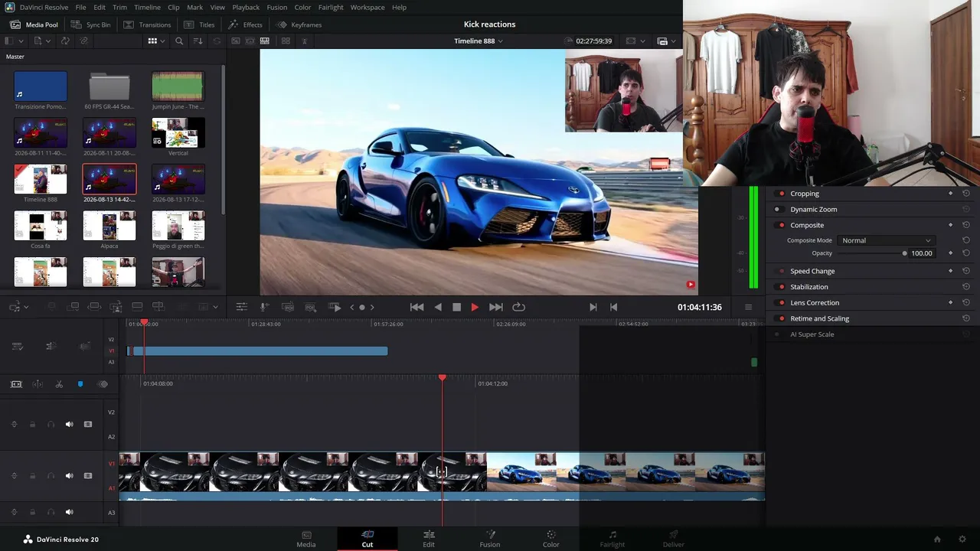Open the Media Pool panel
The height and width of the screenshot is (551, 980).
(34, 24)
